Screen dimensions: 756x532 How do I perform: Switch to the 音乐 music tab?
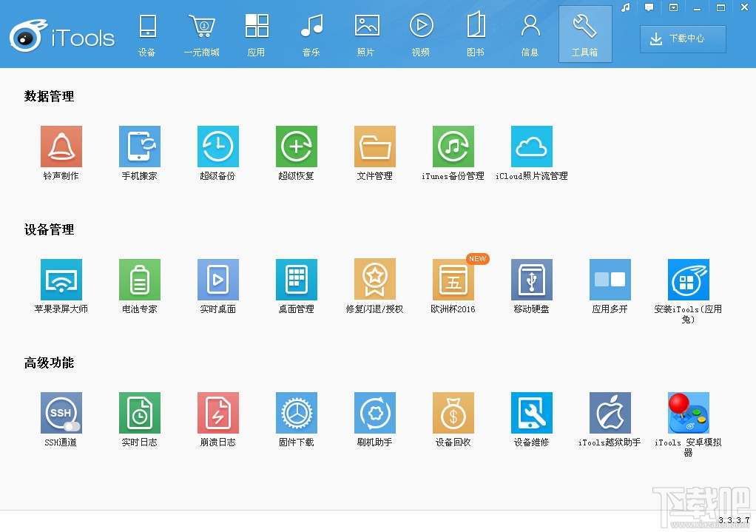coord(311,33)
